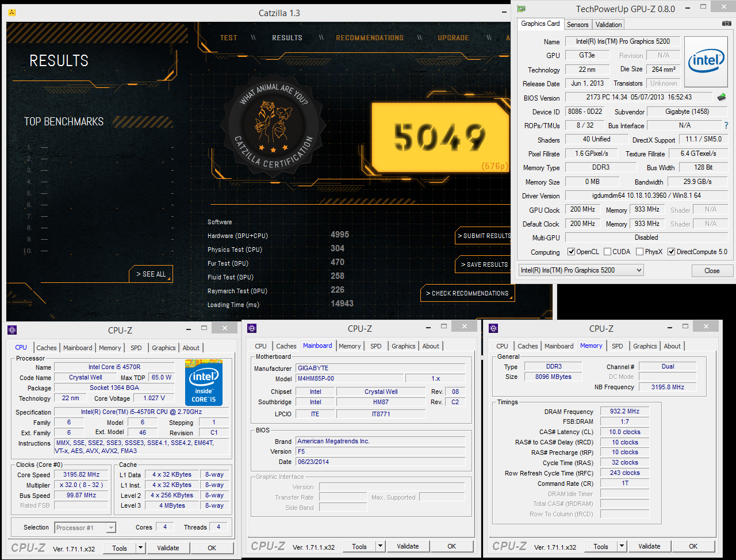Click the Multiplier value x 32.0
The width and height of the screenshot is (736, 560).
(81, 485)
